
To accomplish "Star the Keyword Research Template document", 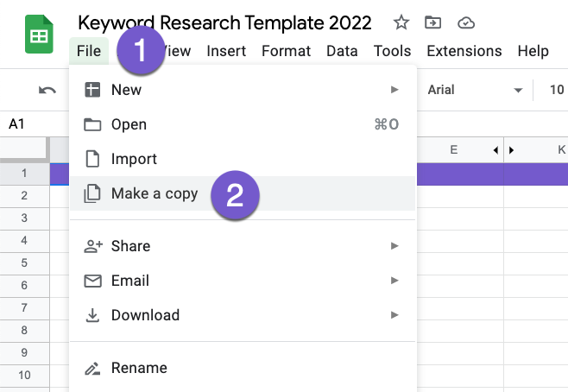I will pyautogui.click(x=401, y=22).
